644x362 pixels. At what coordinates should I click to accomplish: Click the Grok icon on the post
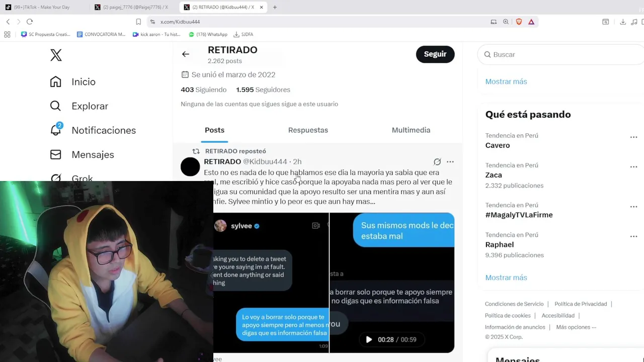pos(437,162)
